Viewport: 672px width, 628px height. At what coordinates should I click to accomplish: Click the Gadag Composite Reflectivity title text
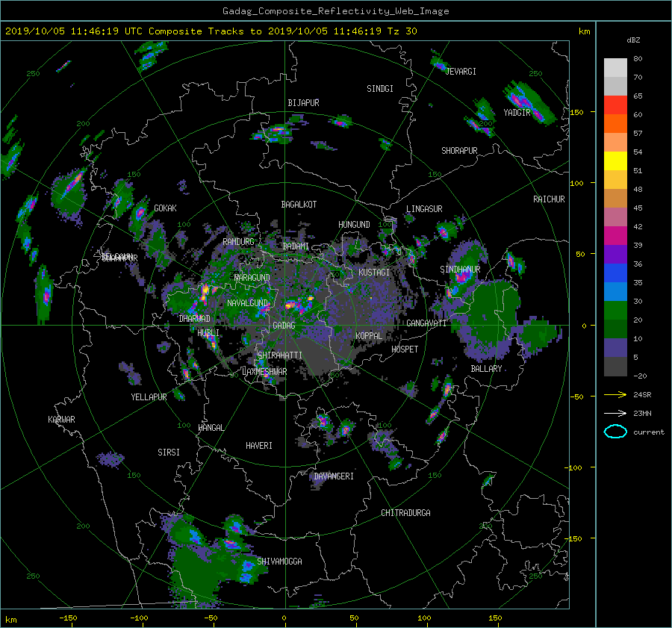pos(335,11)
